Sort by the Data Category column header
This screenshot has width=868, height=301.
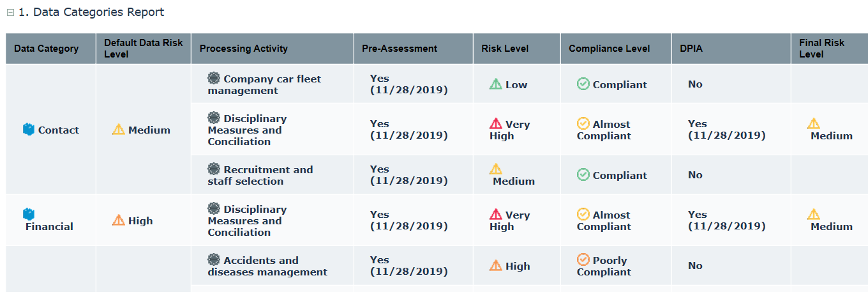click(x=46, y=49)
